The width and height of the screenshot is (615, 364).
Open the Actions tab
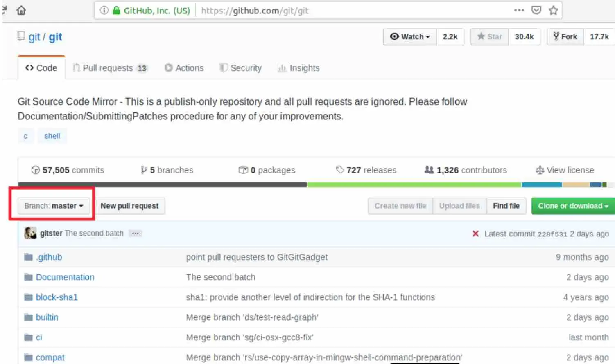coord(184,68)
